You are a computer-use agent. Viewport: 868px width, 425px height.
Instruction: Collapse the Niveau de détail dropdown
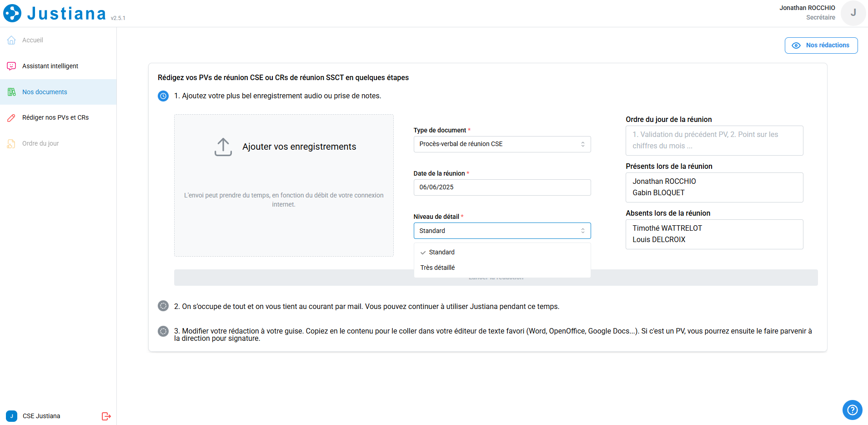click(502, 231)
